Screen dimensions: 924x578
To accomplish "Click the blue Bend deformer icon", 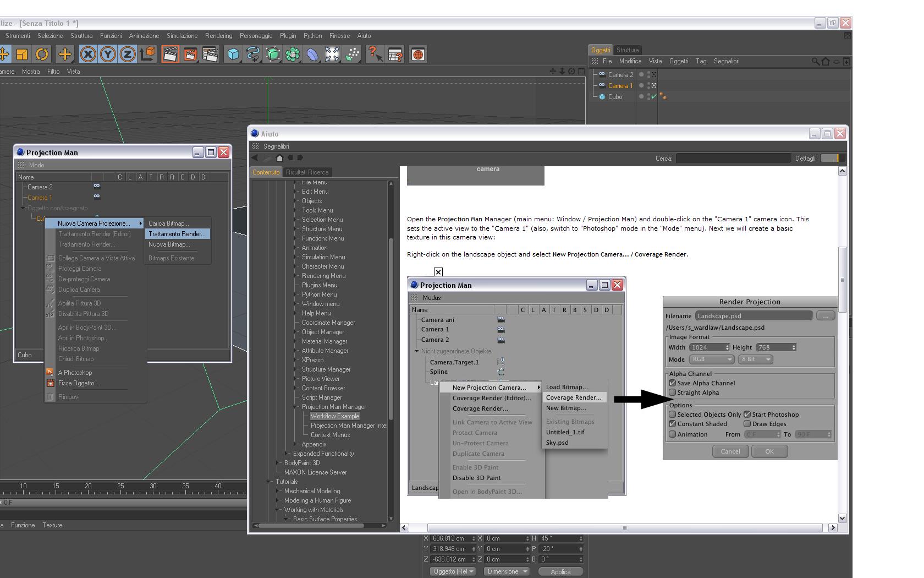I will point(312,54).
